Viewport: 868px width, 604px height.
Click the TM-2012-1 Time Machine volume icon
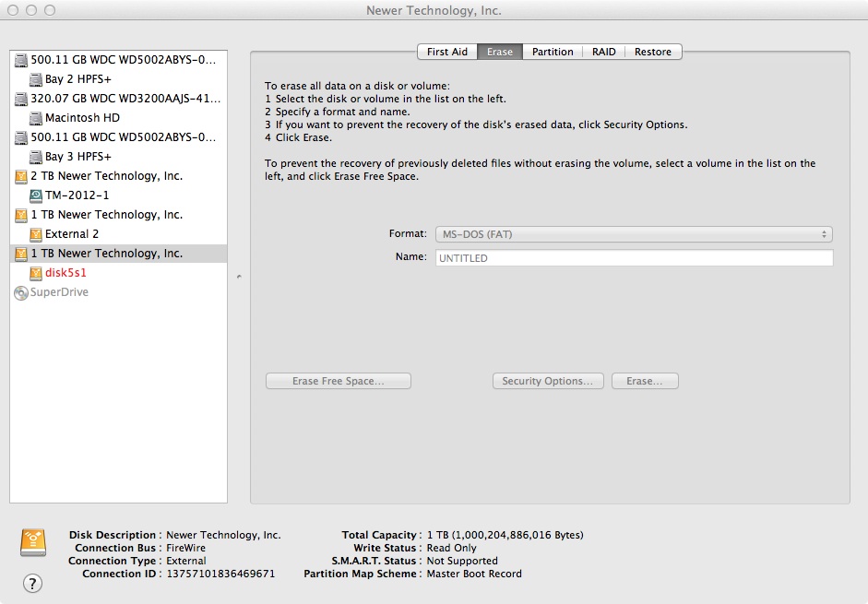(x=35, y=195)
